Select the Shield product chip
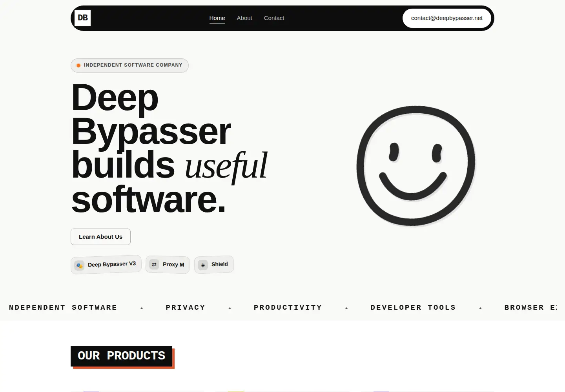The height and width of the screenshot is (392, 565). click(214, 265)
